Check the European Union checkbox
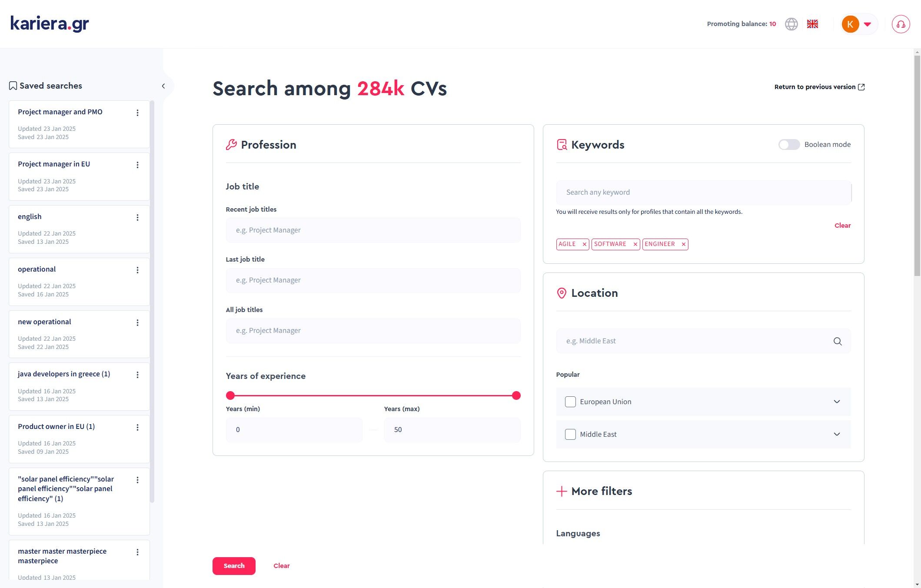The width and height of the screenshot is (921, 588). coord(570,402)
